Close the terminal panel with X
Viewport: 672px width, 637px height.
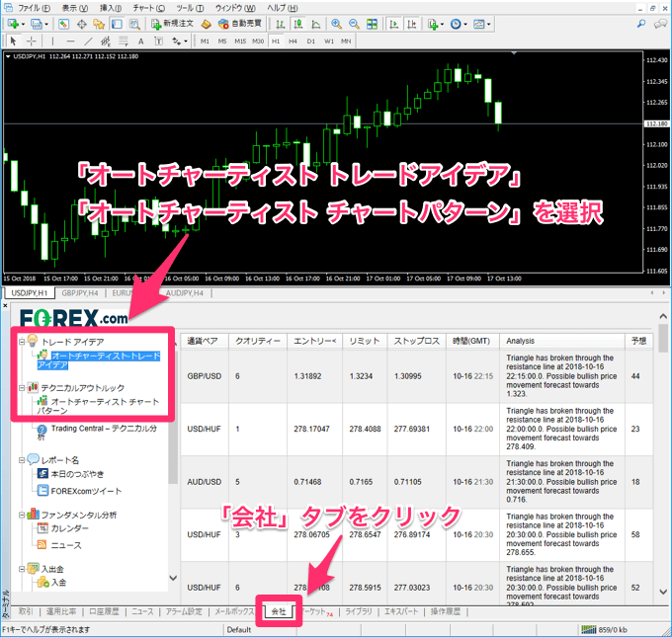pyautogui.click(x=5, y=305)
